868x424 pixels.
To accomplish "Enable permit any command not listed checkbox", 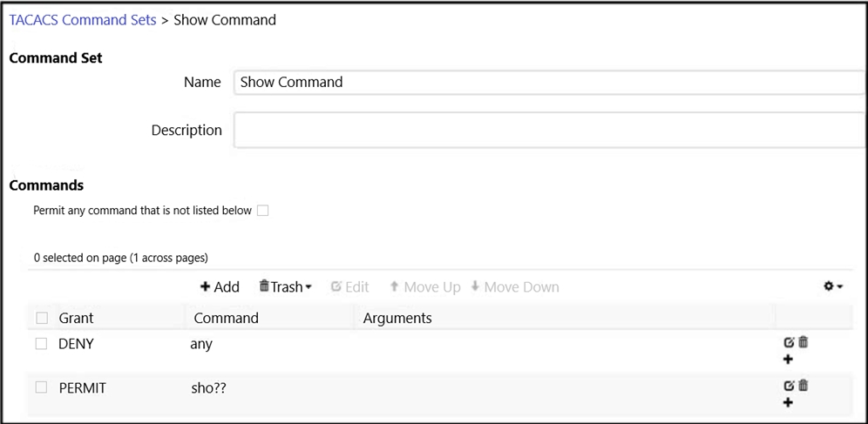I will pos(263,211).
